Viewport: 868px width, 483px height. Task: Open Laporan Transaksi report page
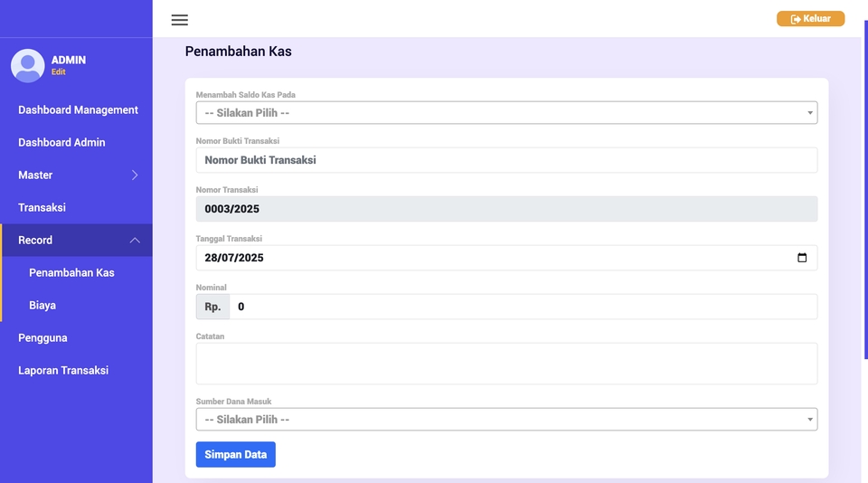tap(63, 370)
